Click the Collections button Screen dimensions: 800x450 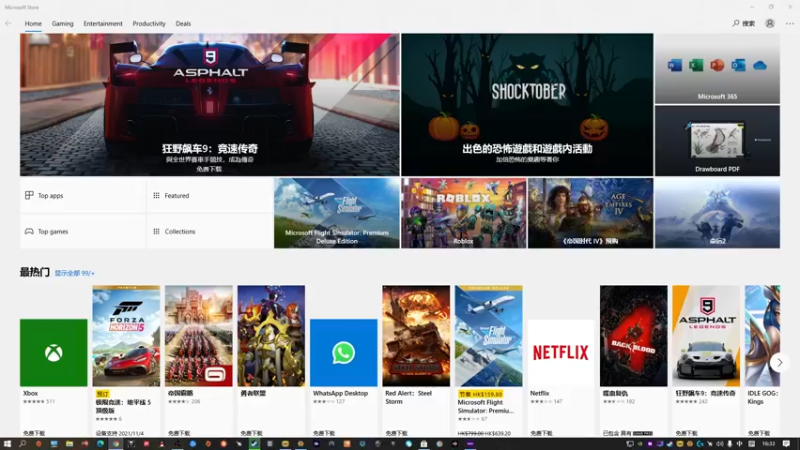click(x=210, y=231)
